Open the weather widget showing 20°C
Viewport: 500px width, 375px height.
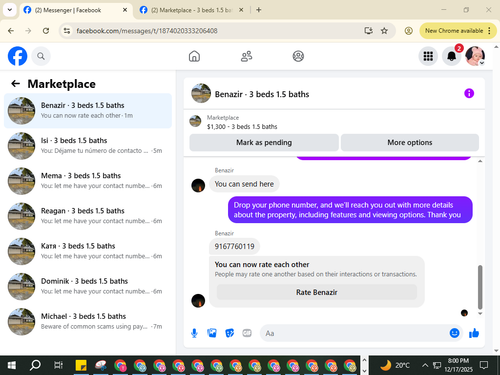[x=395, y=365]
